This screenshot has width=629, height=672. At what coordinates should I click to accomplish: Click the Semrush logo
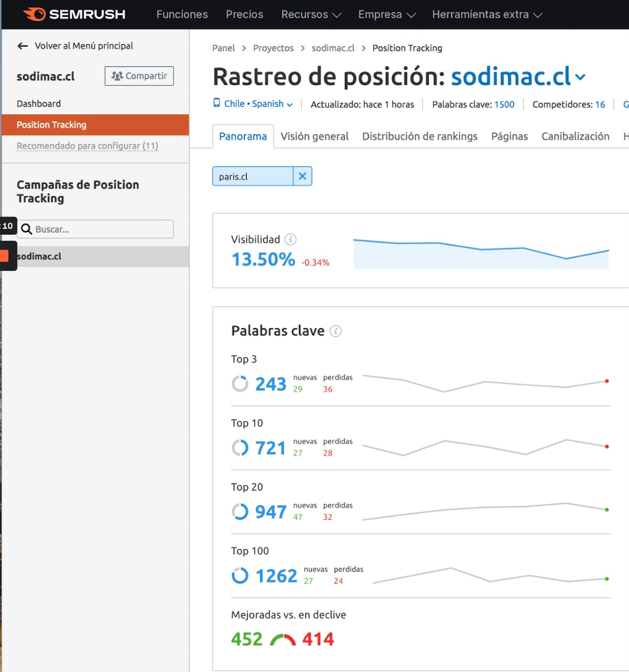pyautogui.click(x=74, y=14)
